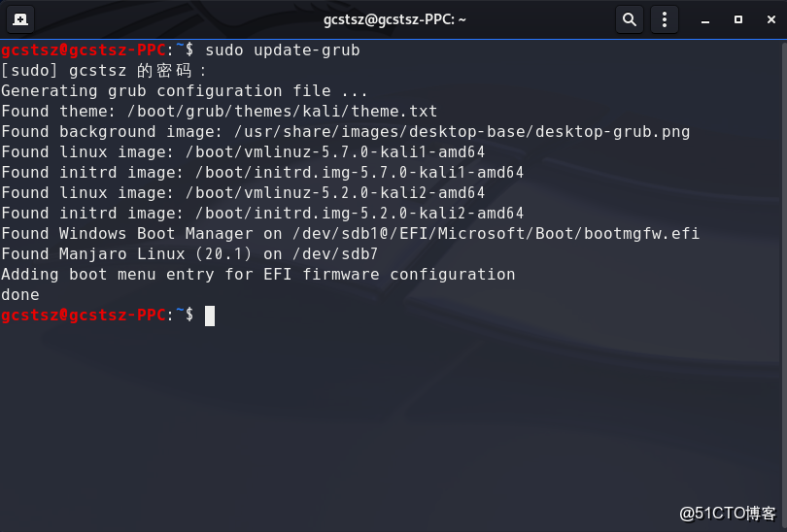Click 'Adding boot menu entry for EFI firmware configuration'
Viewport: 787px width, 532px height.
point(258,275)
